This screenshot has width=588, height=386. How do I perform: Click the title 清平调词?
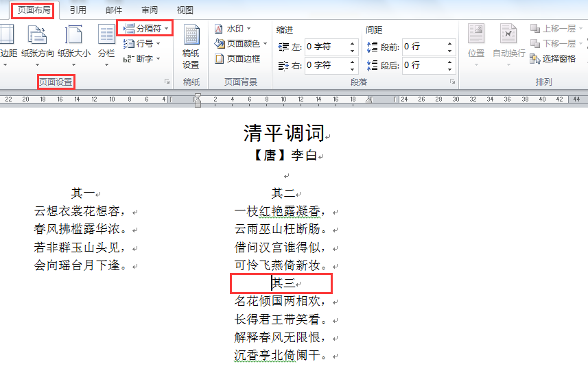(x=284, y=133)
